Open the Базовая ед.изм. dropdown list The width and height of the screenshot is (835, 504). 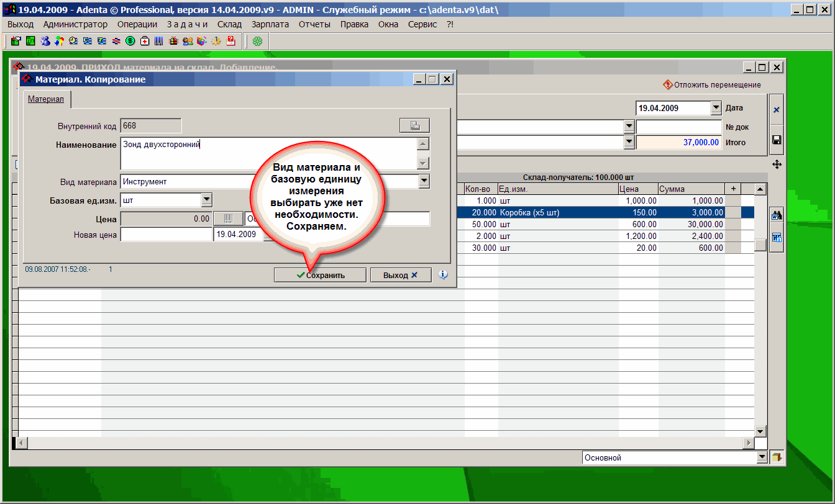pyautogui.click(x=207, y=200)
